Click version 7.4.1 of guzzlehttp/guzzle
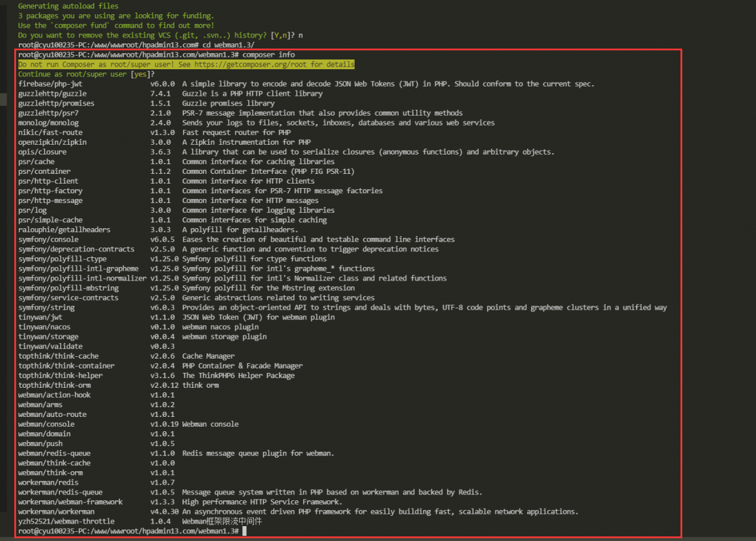Image resolution: width=756 pixels, height=541 pixels. (x=160, y=94)
